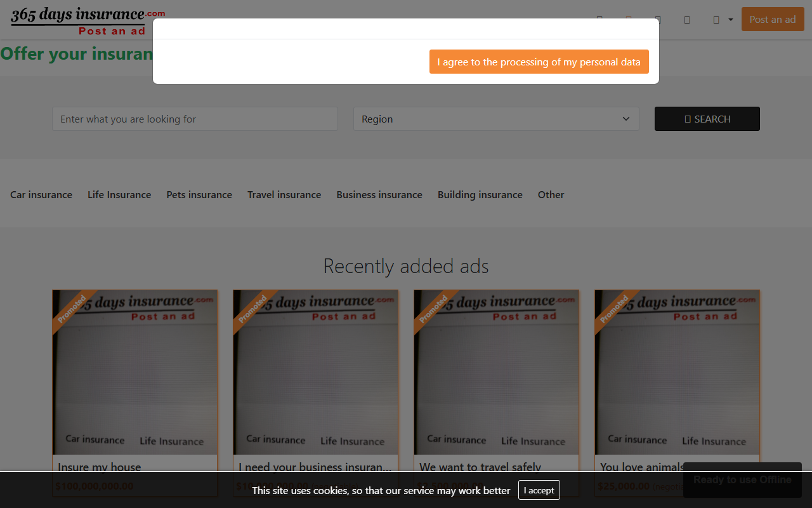The image size is (812, 508).
Task: Open the 'We want to travel safely' ad image
Action: (496, 373)
